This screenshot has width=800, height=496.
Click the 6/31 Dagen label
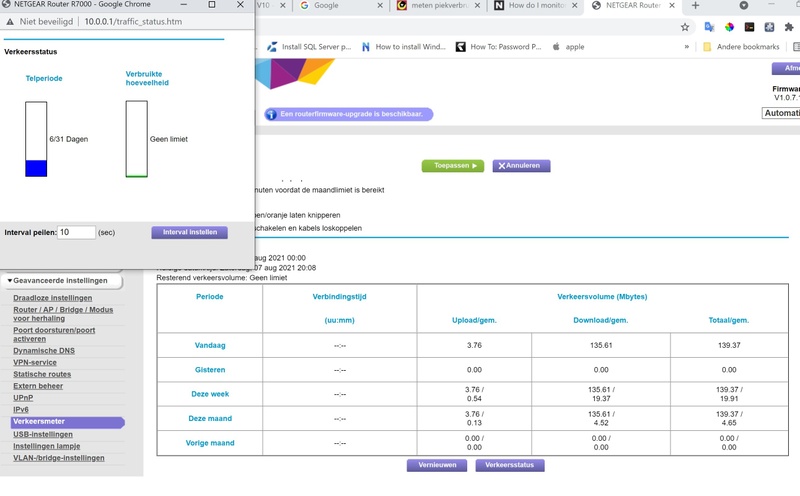tap(68, 139)
